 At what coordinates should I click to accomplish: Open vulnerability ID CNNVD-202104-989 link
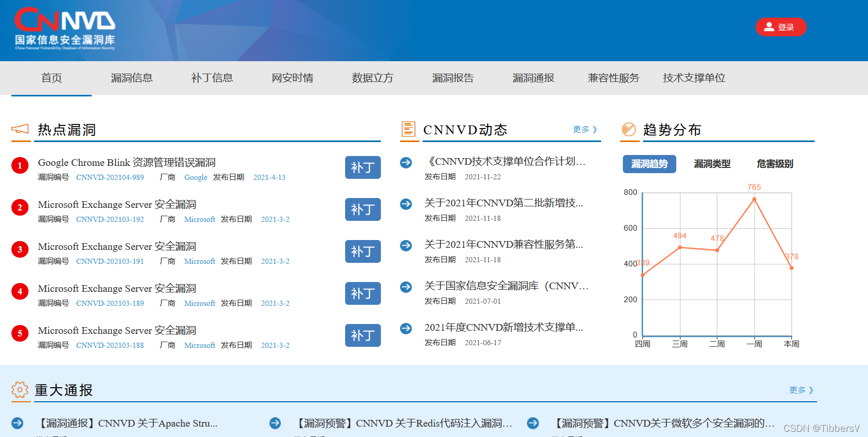click(x=110, y=177)
